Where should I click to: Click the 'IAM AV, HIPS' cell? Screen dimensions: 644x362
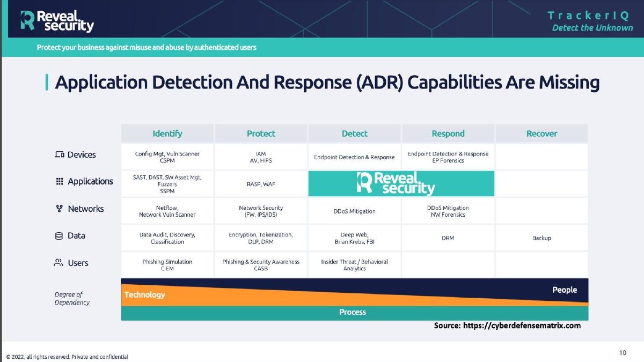[261, 157]
